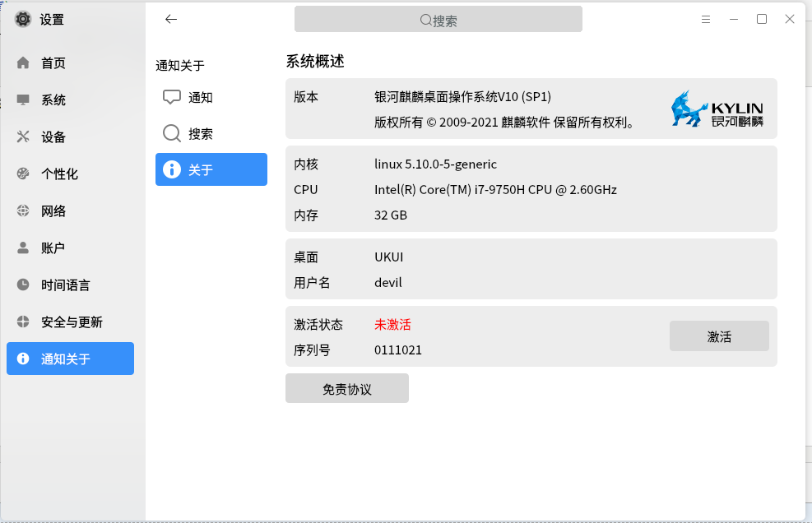Select 通知关于 sidebar item
The width and height of the screenshot is (812, 523).
[71, 359]
